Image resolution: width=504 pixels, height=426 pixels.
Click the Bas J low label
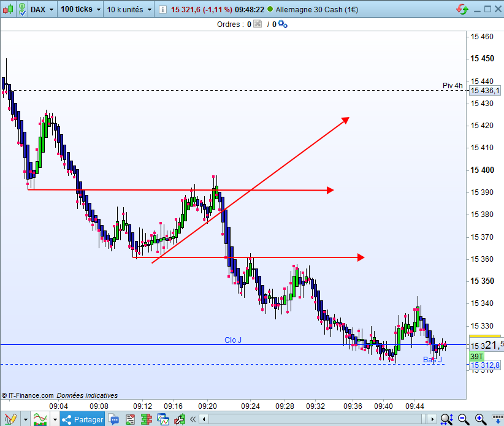coord(432,360)
